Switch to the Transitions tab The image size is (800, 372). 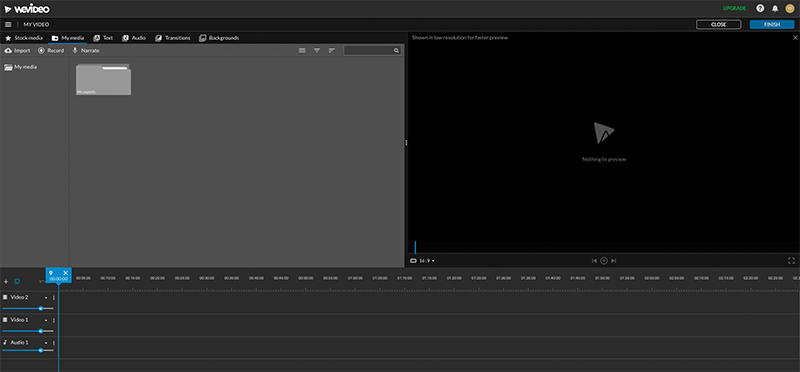[172, 38]
